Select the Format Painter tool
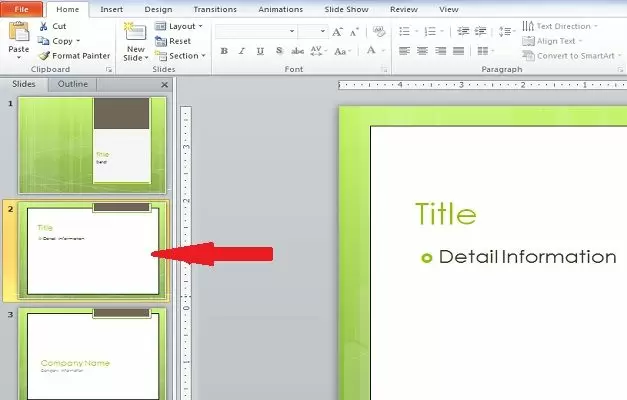This screenshot has width=627, height=400. pos(74,56)
